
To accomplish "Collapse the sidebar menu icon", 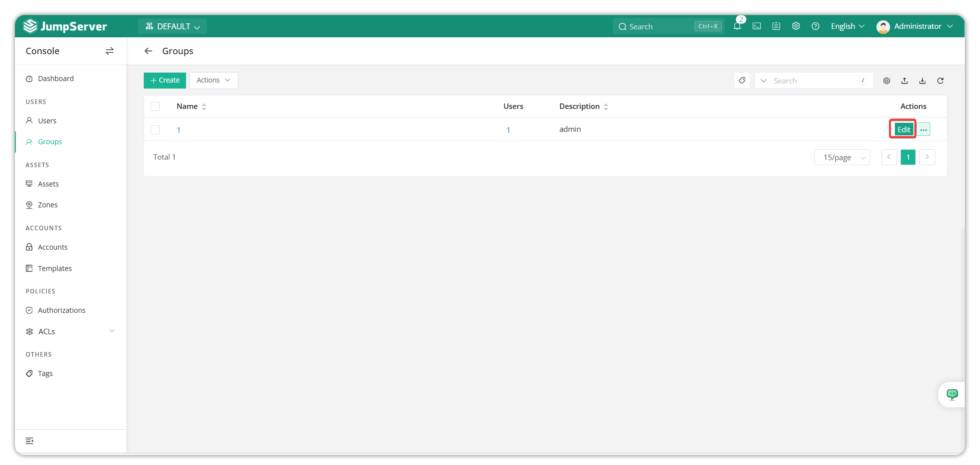I will point(30,441).
